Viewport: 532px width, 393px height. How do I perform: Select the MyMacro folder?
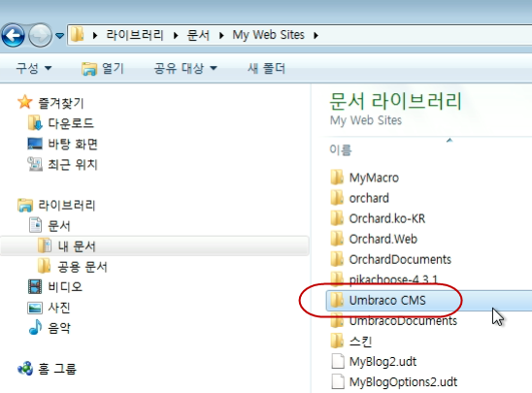374,178
